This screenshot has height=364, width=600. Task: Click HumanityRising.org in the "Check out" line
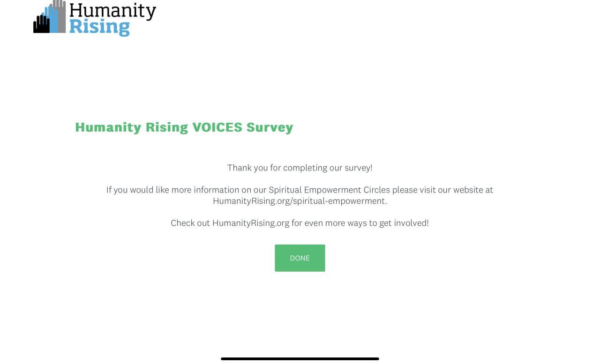coord(251,223)
